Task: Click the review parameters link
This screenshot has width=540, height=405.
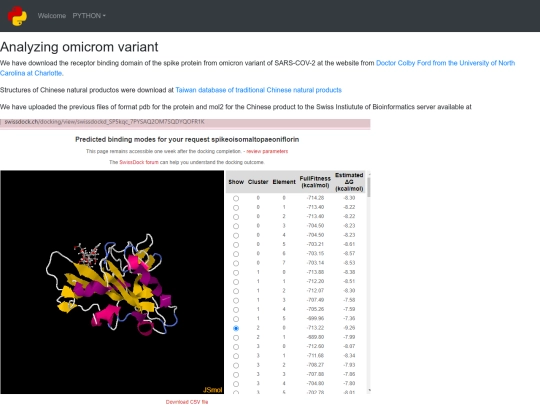Action: pyautogui.click(x=267, y=151)
